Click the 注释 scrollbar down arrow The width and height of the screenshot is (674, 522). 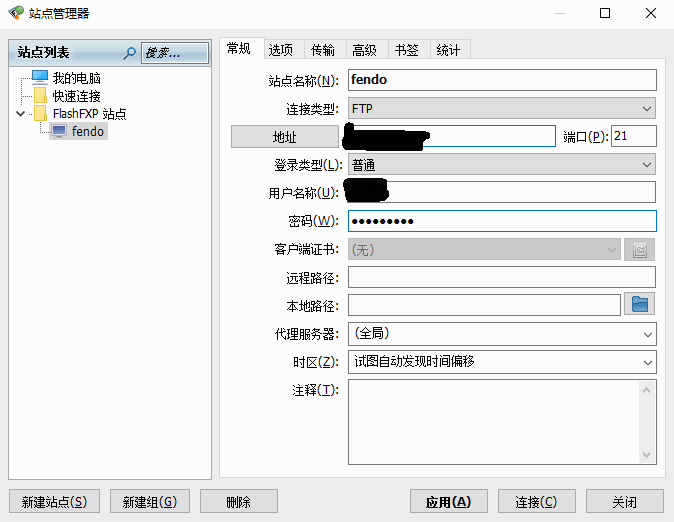click(648, 456)
